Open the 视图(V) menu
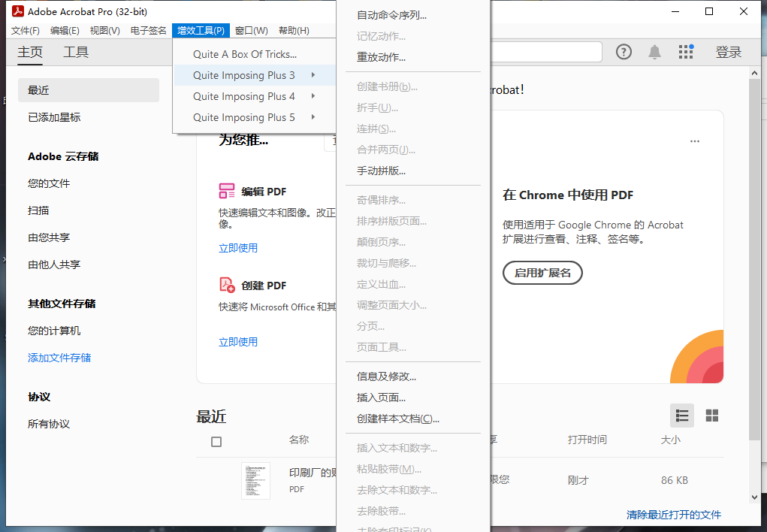The image size is (767, 532). coord(104,30)
